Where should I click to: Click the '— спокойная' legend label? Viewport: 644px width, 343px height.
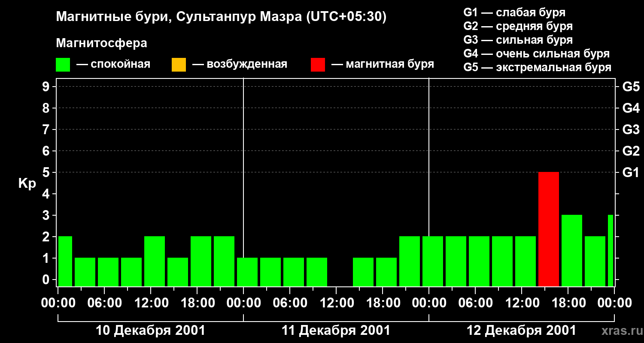tap(113, 65)
